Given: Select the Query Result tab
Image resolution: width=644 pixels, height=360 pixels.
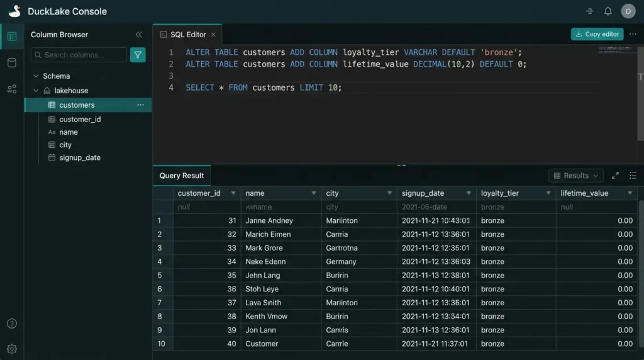Looking at the screenshot, I should pyautogui.click(x=182, y=176).
